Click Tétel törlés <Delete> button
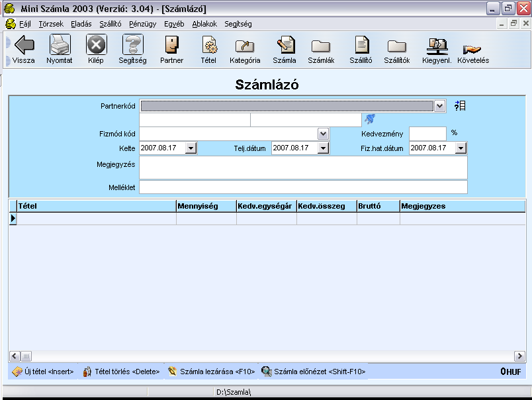The width and height of the screenshot is (532, 400). (122, 372)
